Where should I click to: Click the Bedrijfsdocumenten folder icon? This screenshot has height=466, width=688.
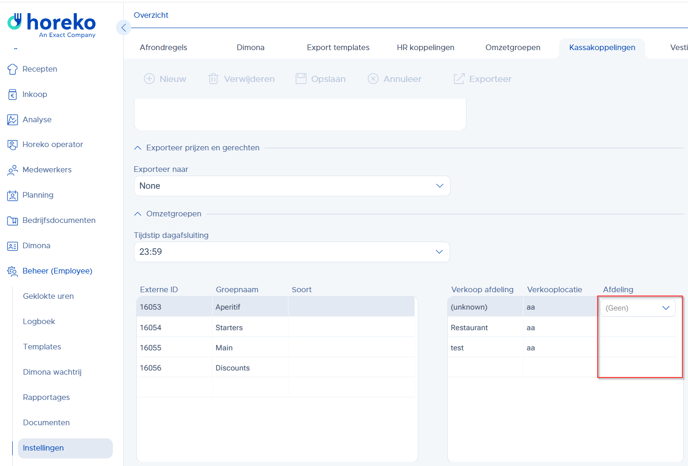click(12, 220)
